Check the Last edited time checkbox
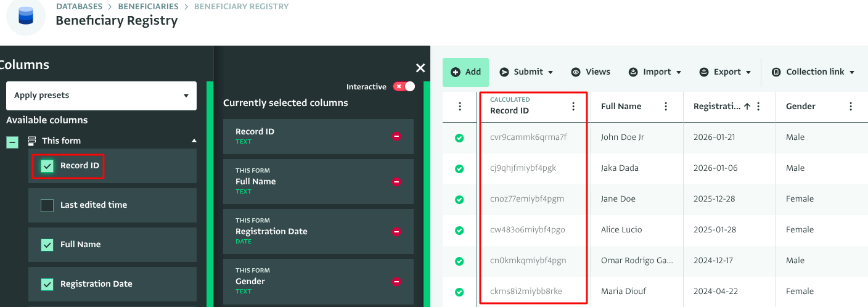The image size is (868, 307). [47, 205]
